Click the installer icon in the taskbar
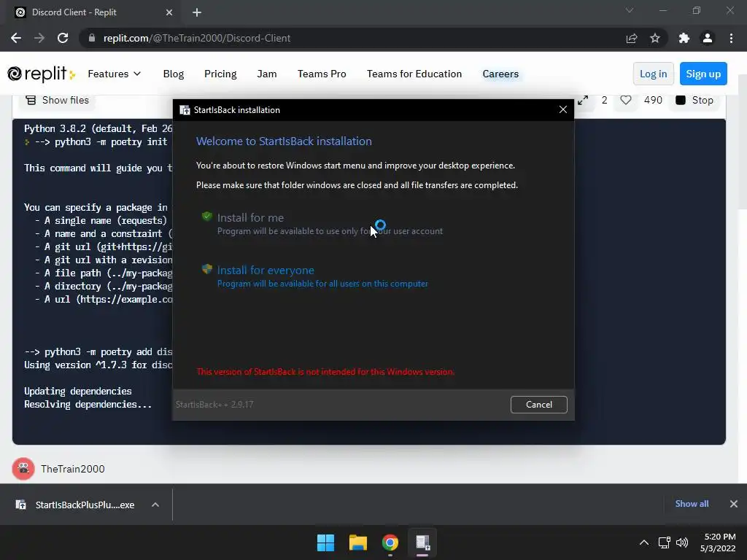The image size is (747, 560). [x=422, y=542]
